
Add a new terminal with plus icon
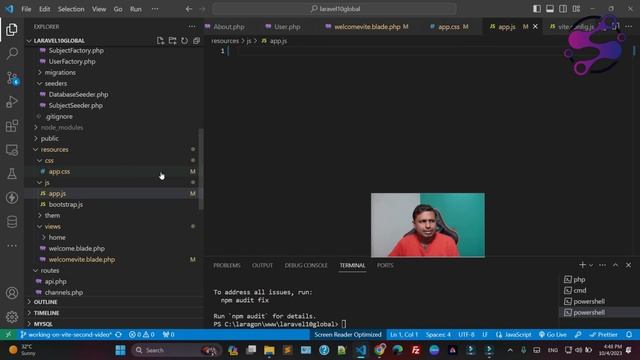pyautogui.click(x=582, y=265)
